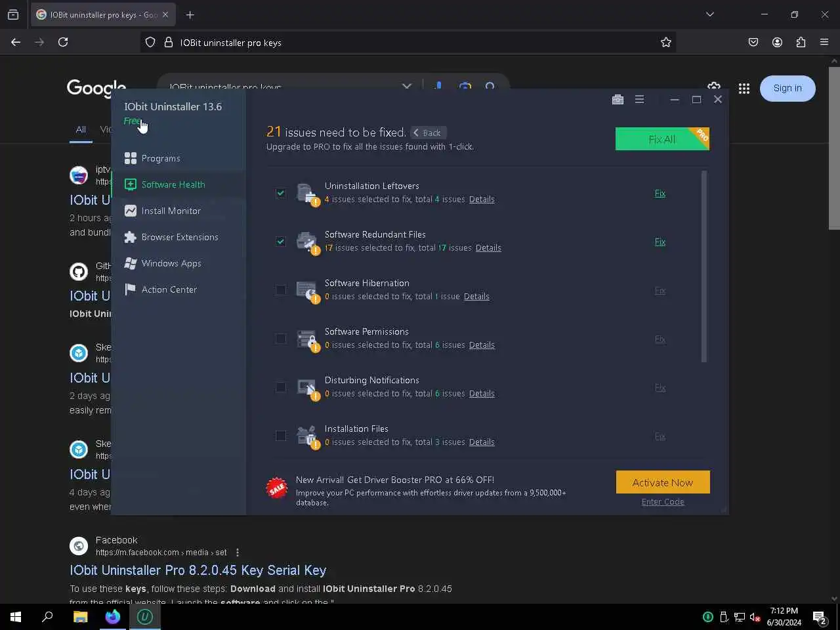Open the toolbox icon in IObit title bar
This screenshot has height=630, width=840.
click(x=618, y=100)
